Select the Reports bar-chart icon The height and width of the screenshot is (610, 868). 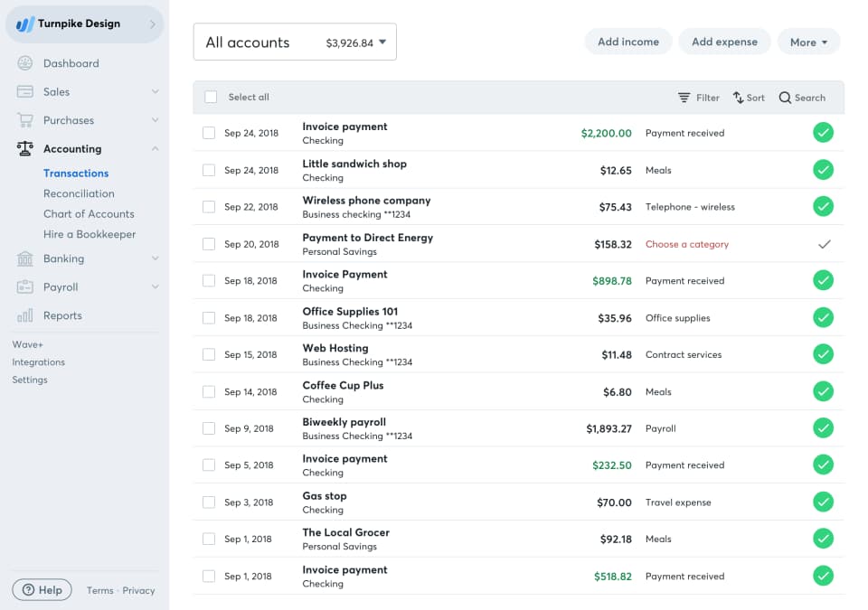pos(25,315)
